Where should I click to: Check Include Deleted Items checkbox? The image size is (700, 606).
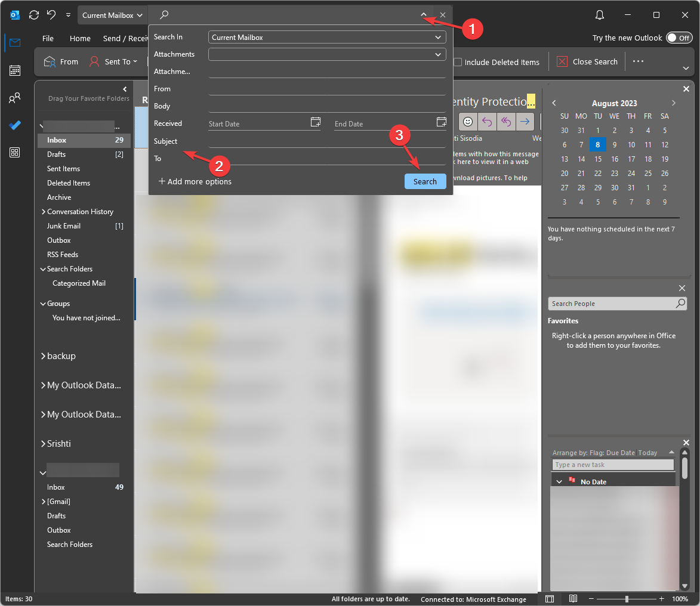pyautogui.click(x=458, y=62)
